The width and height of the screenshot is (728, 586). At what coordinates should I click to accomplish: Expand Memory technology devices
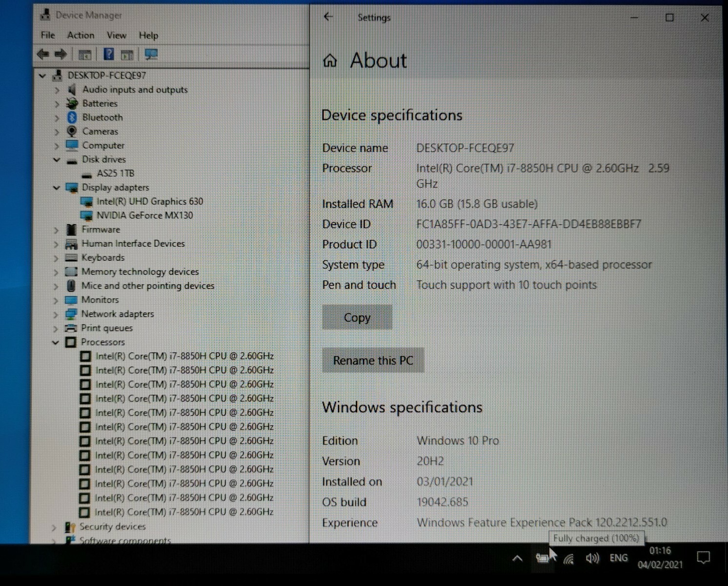click(56, 272)
